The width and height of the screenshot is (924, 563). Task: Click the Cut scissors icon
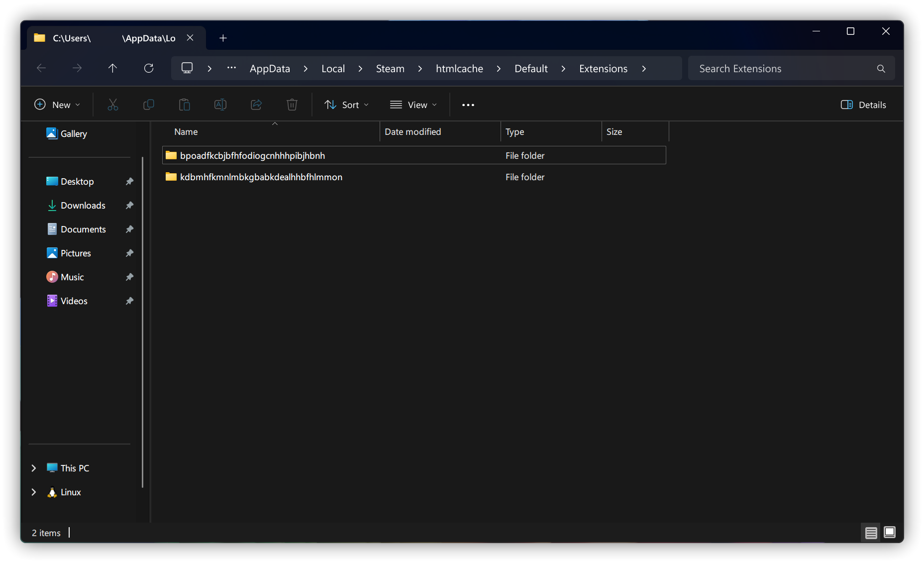point(113,105)
